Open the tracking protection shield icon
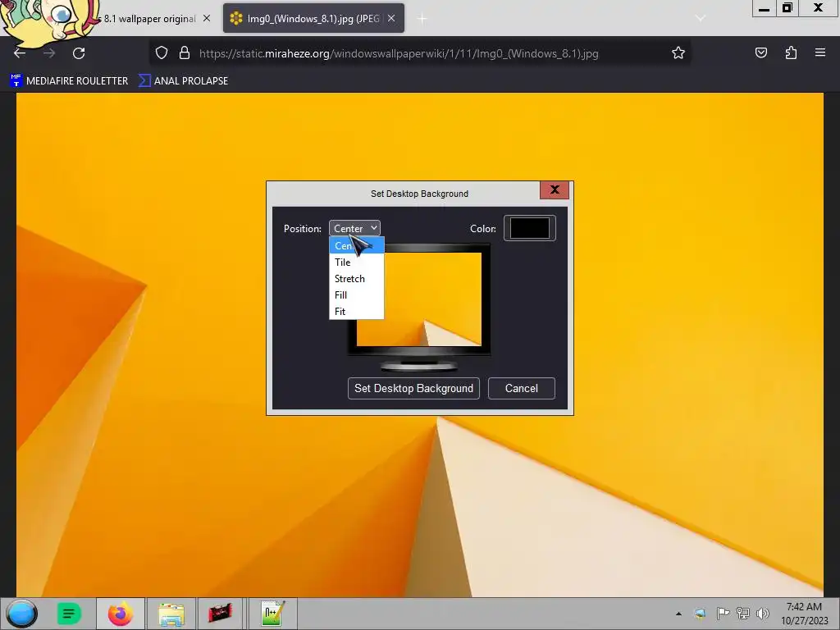 coord(162,53)
